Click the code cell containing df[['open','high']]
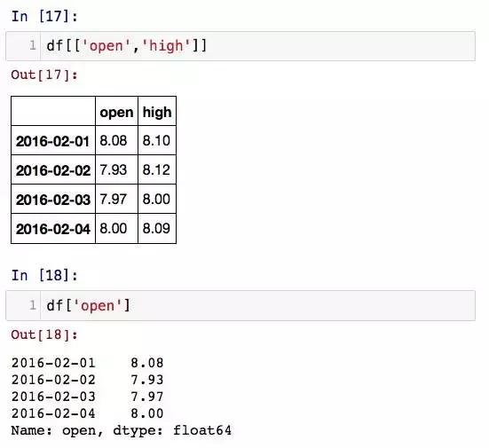 [241, 46]
